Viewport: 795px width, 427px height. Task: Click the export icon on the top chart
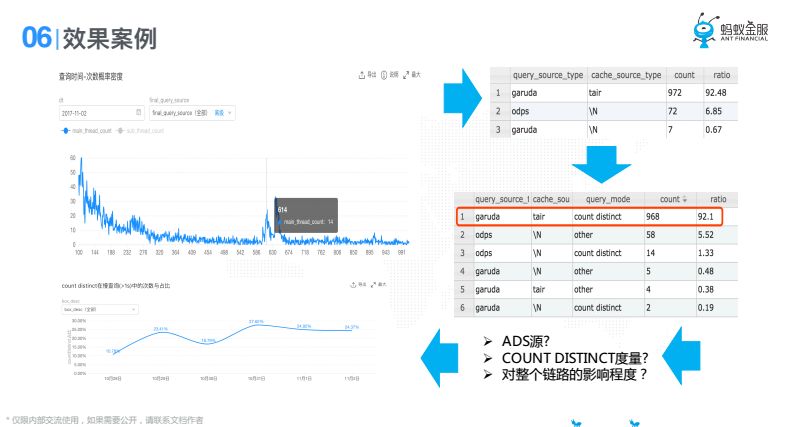tap(362, 75)
